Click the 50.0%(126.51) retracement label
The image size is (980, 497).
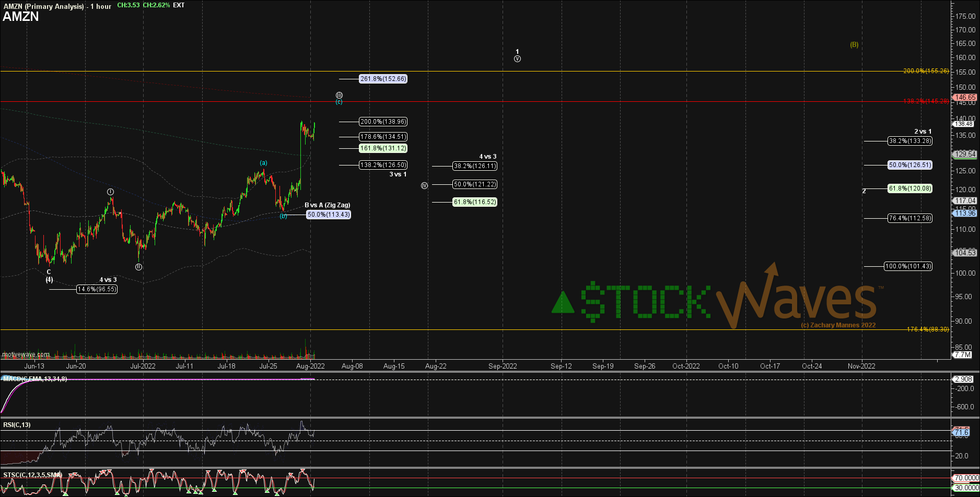coord(910,165)
